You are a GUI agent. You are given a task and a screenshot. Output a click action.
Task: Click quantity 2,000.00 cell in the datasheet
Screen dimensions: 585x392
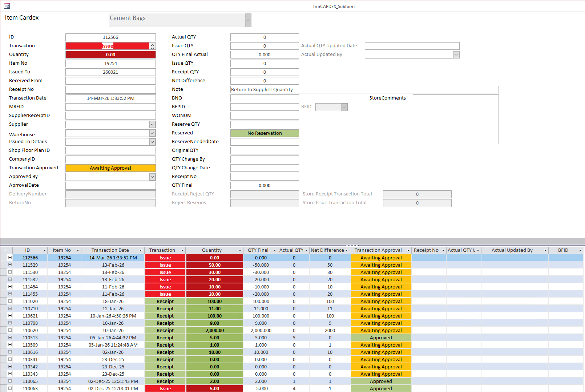tap(215, 330)
